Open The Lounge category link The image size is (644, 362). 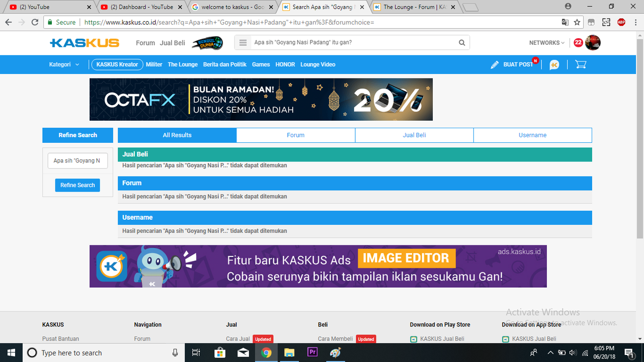tap(183, 64)
